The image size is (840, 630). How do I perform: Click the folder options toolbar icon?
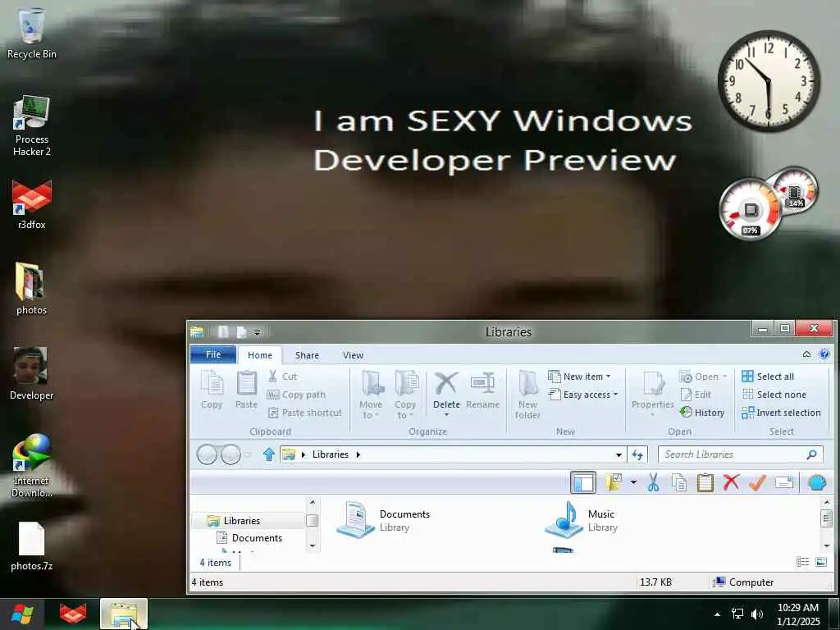click(x=614, y=482)
